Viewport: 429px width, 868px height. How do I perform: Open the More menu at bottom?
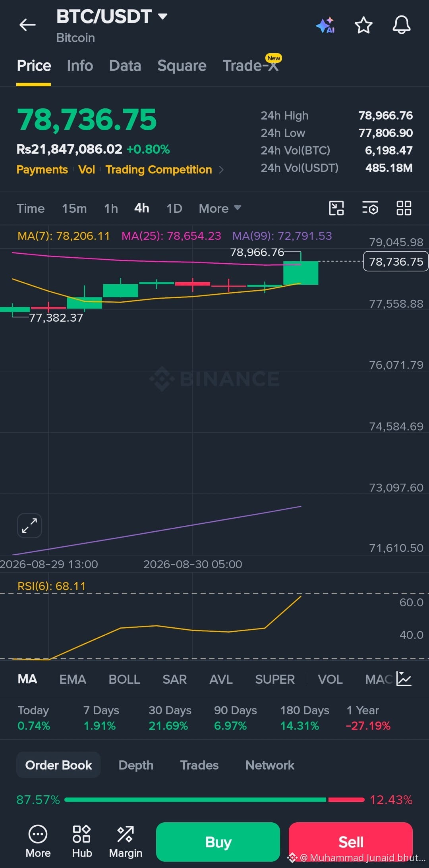click(38, 841)
